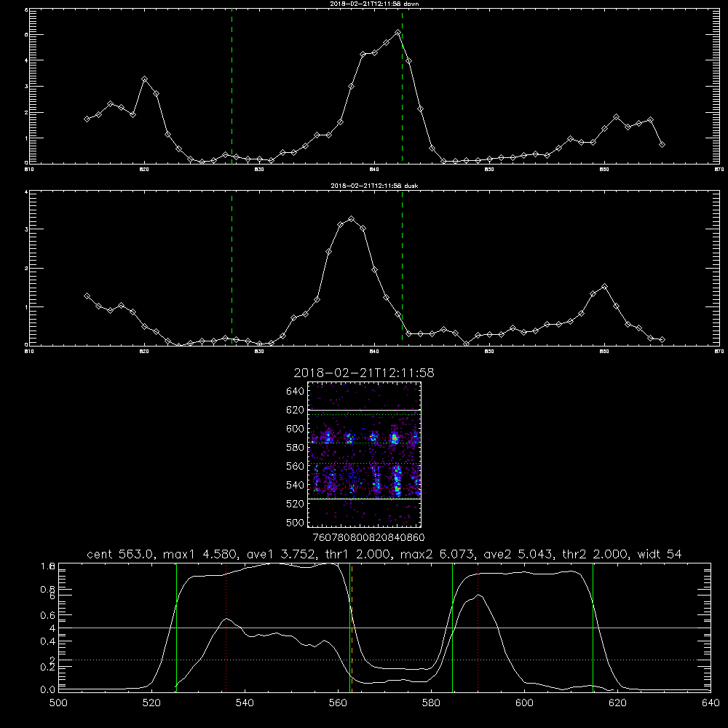
Task: Click the dawn plot title text
Action: (x=374, y=4)
